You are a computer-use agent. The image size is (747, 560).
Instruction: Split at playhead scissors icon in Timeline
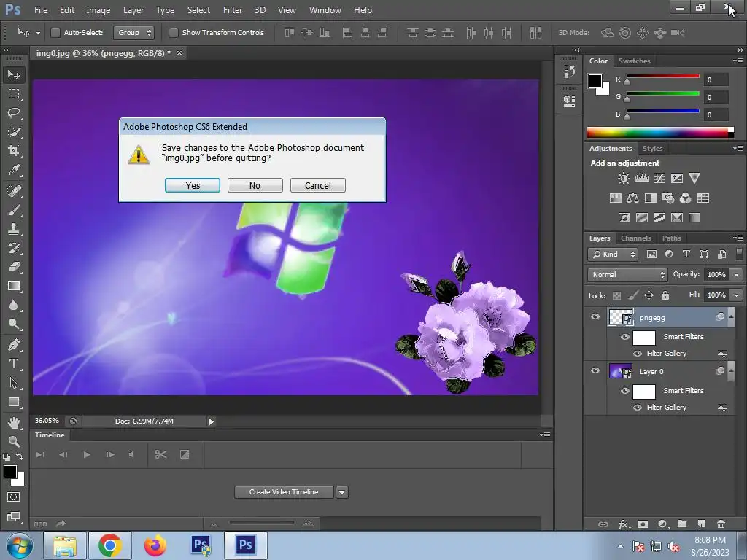[160, 455]
